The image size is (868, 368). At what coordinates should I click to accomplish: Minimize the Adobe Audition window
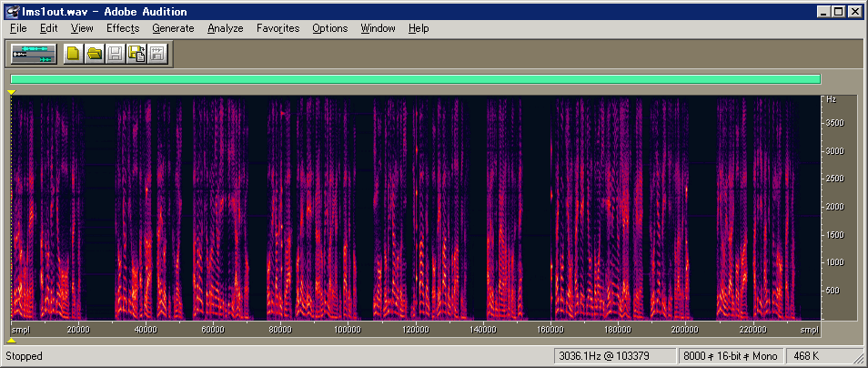tap(824, 11)
